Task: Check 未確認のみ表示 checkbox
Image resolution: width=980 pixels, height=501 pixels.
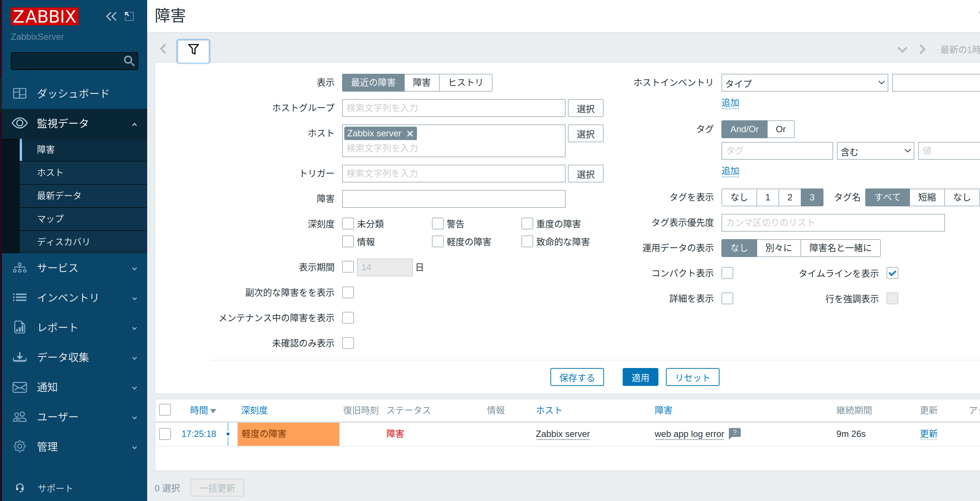Action: (x=348, y=343)
